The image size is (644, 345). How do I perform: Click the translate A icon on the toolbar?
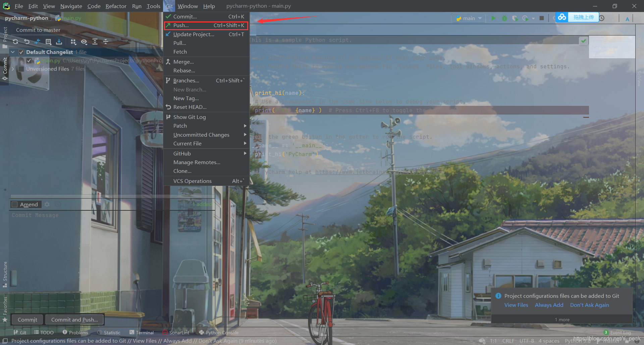pos(627,19)
